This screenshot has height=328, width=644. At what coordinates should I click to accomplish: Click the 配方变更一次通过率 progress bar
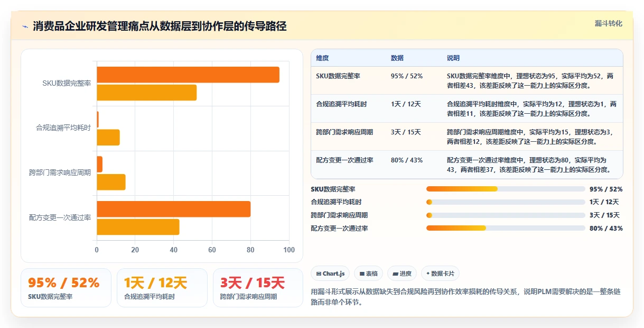(506, 228)
